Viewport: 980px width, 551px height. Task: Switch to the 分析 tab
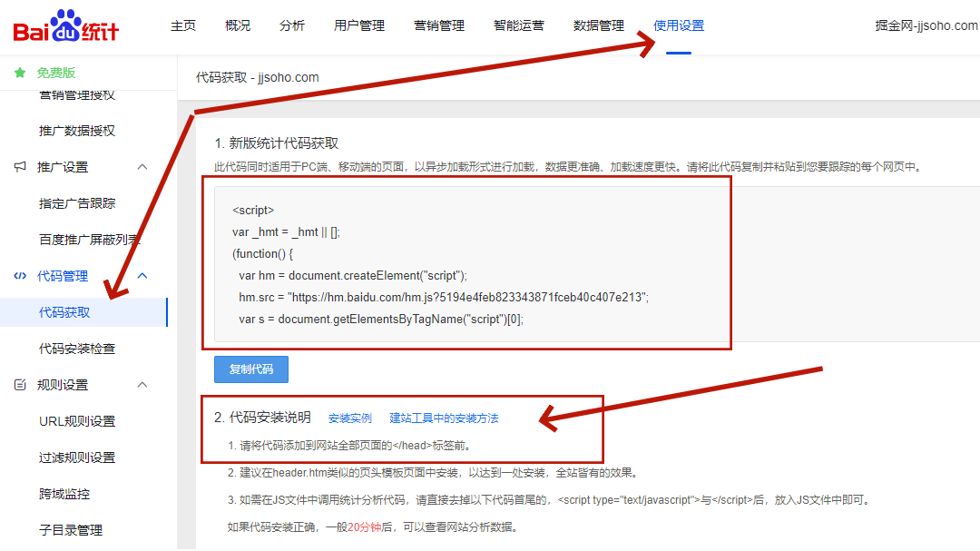pyautogui.click(x=292, y=25)
